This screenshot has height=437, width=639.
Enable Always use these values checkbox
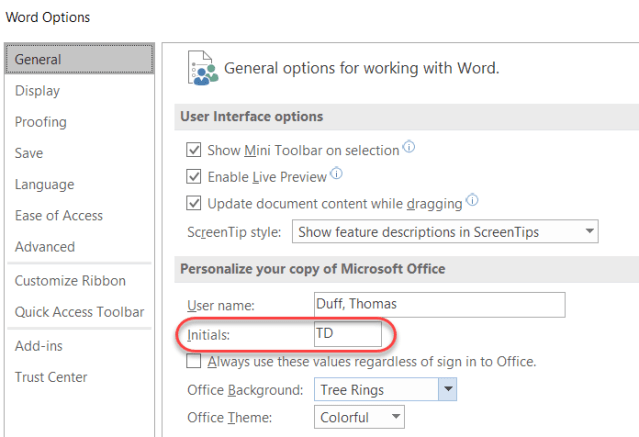click(x=194, y=361)
